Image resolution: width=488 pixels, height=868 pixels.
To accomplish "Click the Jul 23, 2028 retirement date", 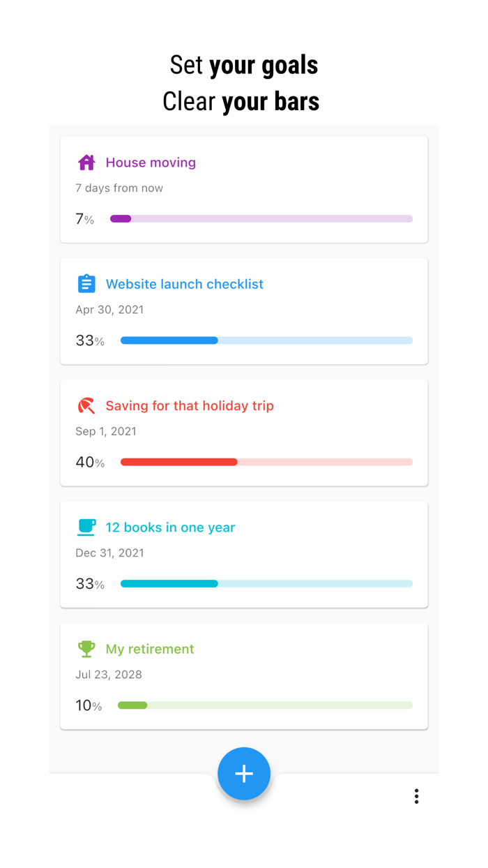I will click(x=109, y=675).
